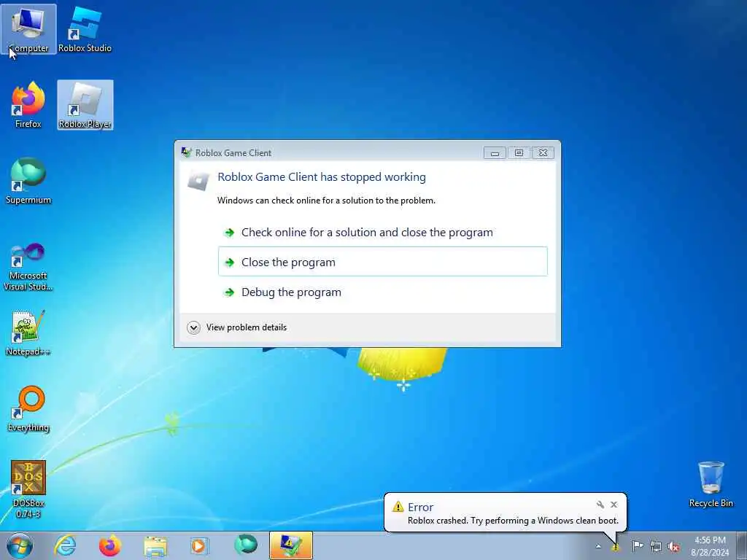747x560 pixels.
Task: Choose Close the program
Action: point(382,262)
